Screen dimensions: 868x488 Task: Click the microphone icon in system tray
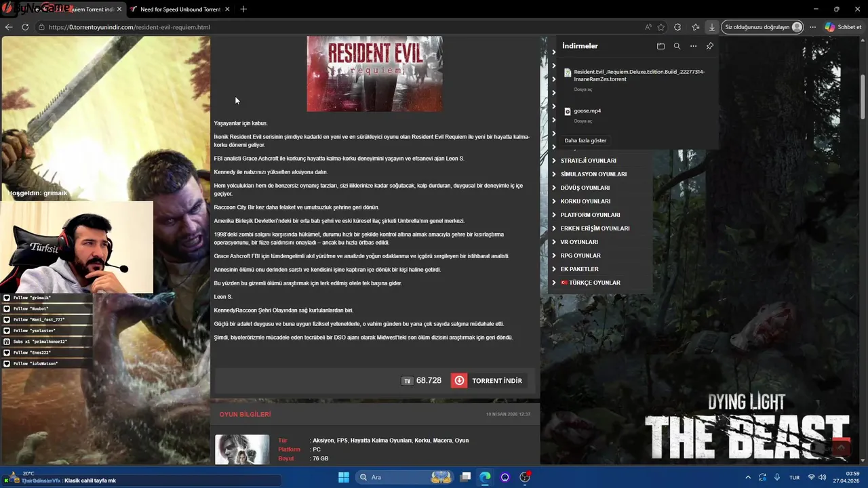777,477
